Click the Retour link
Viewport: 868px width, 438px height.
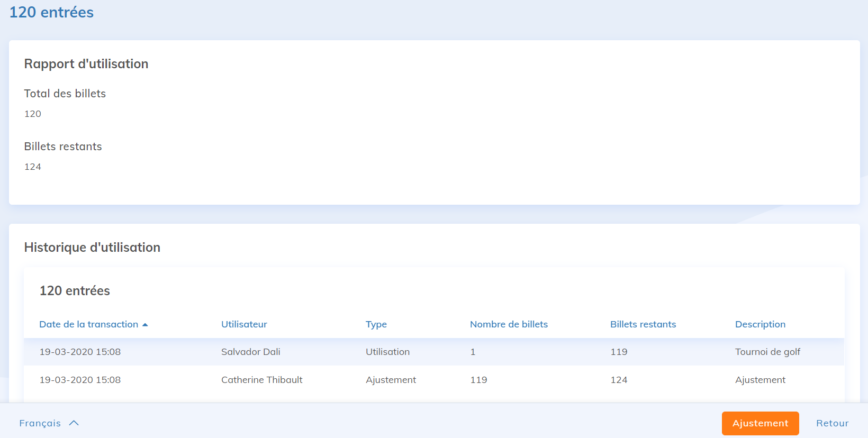(832, 423)
